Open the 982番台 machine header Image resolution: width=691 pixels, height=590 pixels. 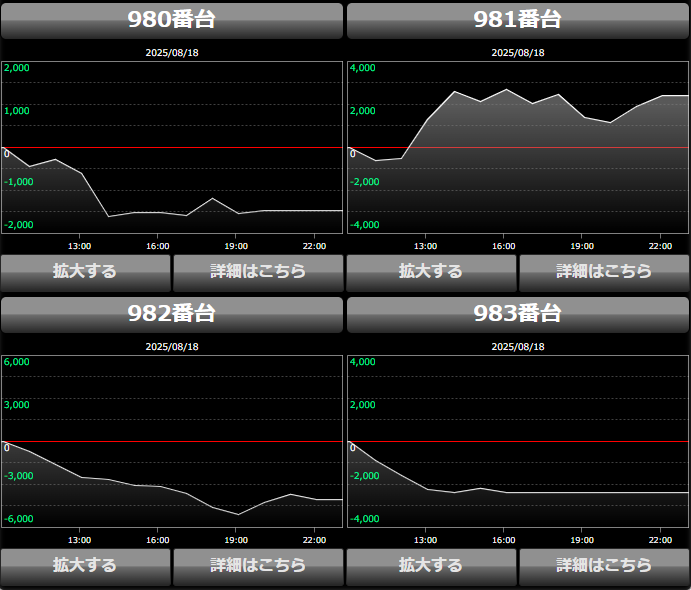172,315
